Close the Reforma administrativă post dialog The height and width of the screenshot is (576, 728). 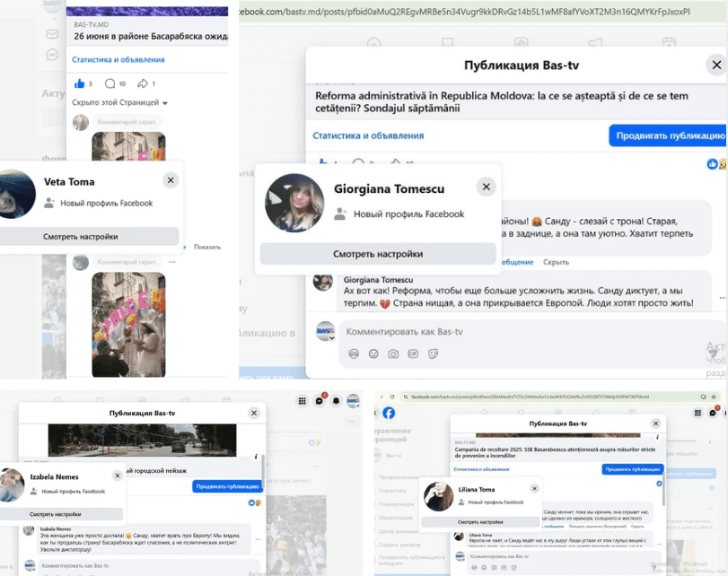coord(717,65)
